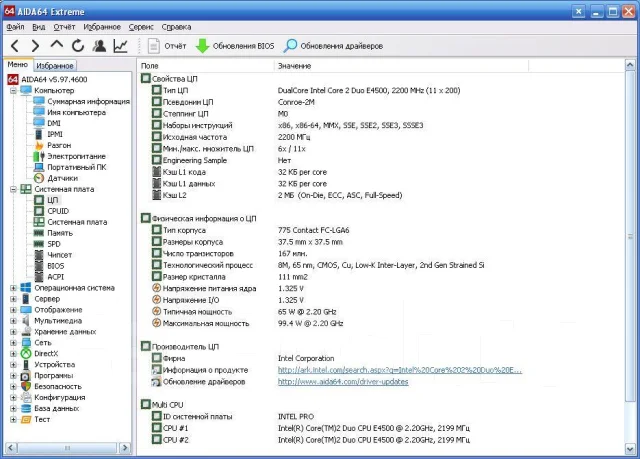
Task: Open the Вид menu
Action: click(38, 27)
